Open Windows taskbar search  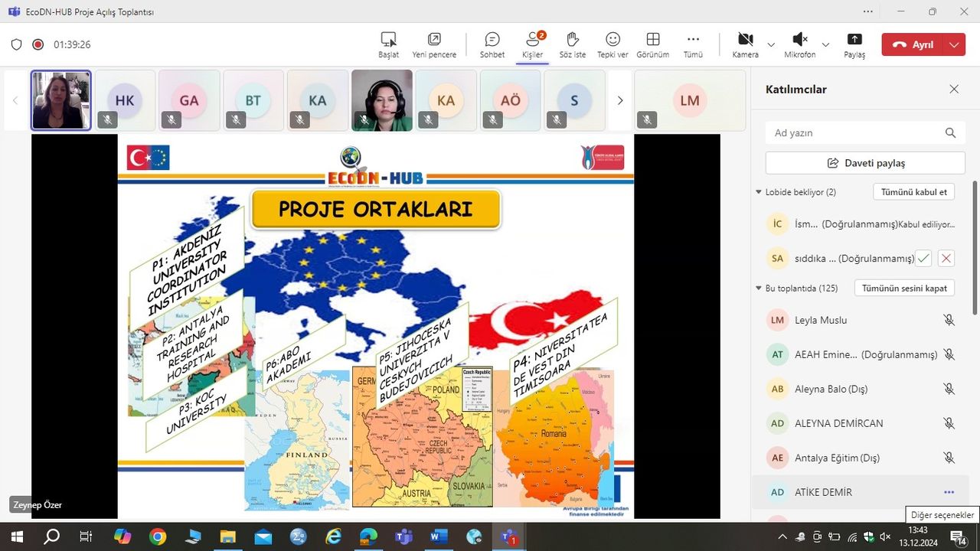click(x=52, y=536)
